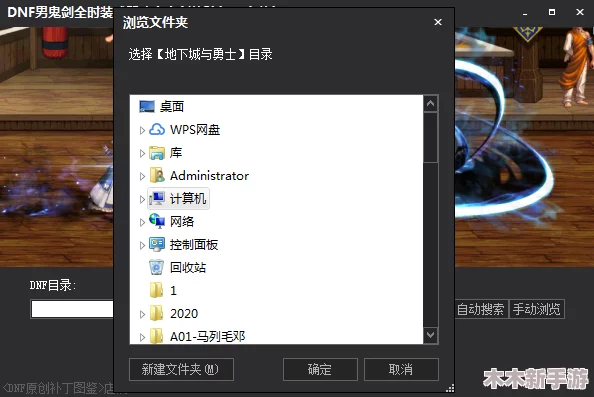Click the 库 library folder icon
This screenshot has height=397, width=594.
(x=157, y=153)
